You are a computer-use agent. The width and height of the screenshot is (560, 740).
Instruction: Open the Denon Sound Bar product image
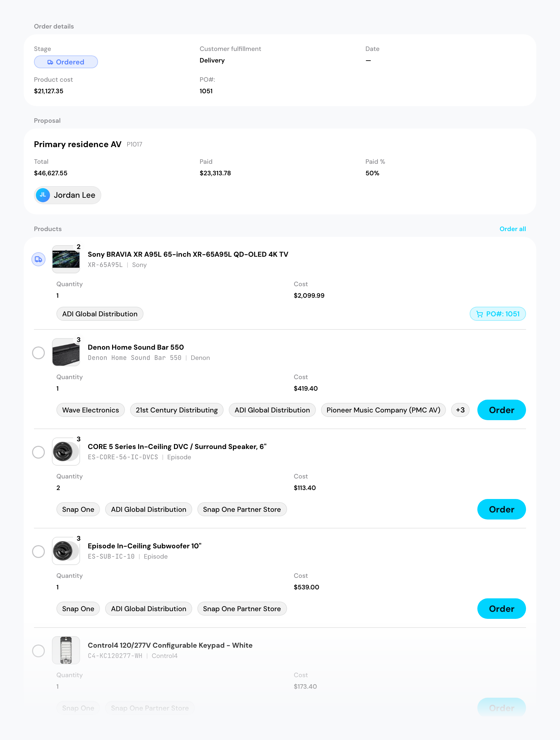[x=66, y=352]
